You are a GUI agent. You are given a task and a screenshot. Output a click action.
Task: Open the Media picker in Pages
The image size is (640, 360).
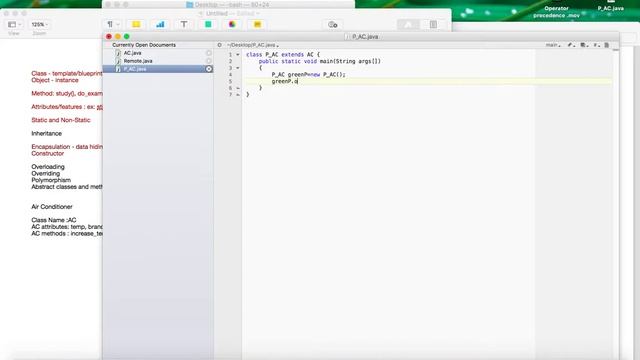[232, 24]
